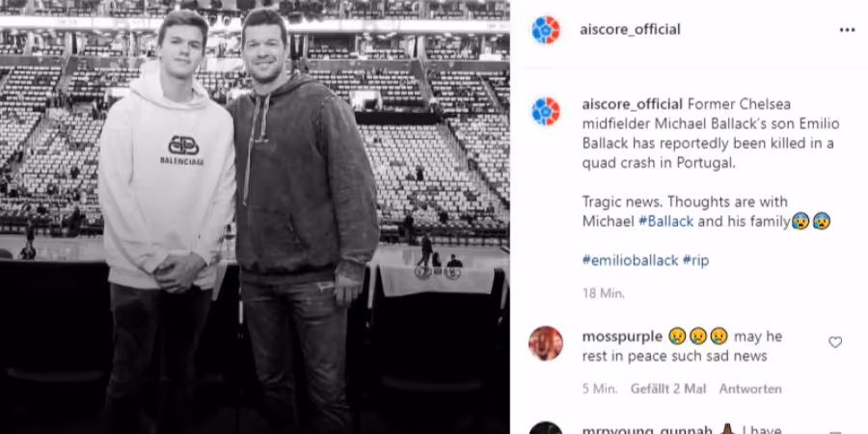Open the #rip hashtag

tap(695, 260)
